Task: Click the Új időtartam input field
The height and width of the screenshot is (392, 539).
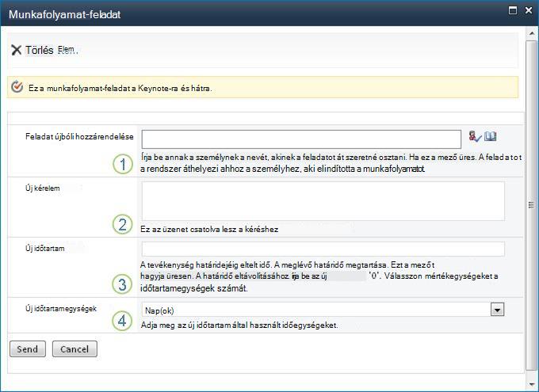Action: [x=323, y=249]
